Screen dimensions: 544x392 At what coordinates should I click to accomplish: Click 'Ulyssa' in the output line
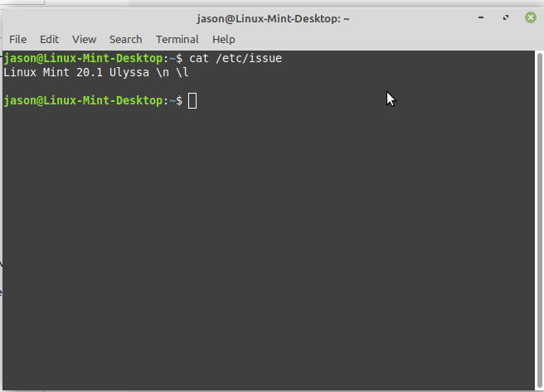click(129, 72)
